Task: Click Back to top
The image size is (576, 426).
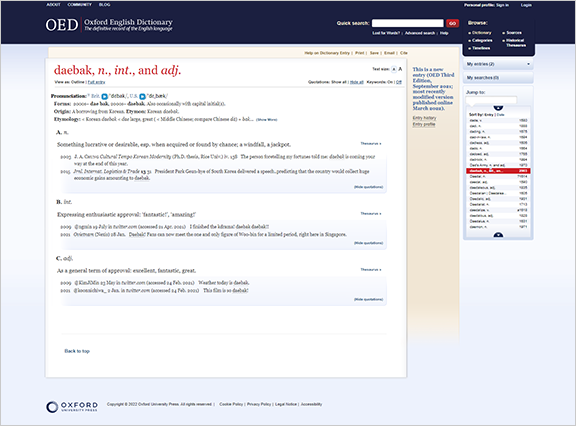Action: [x=77, y=351]
